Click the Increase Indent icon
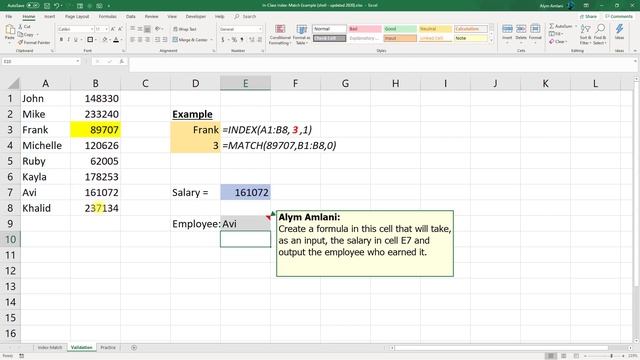 point(165,40)
